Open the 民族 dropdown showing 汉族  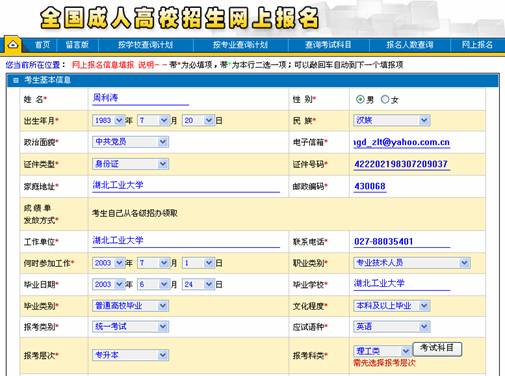point(391,120)
